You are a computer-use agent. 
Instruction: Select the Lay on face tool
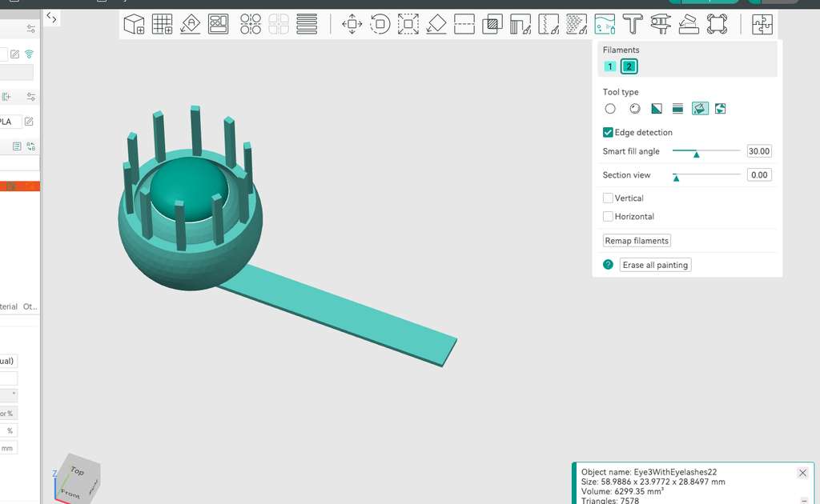(436, 24)
